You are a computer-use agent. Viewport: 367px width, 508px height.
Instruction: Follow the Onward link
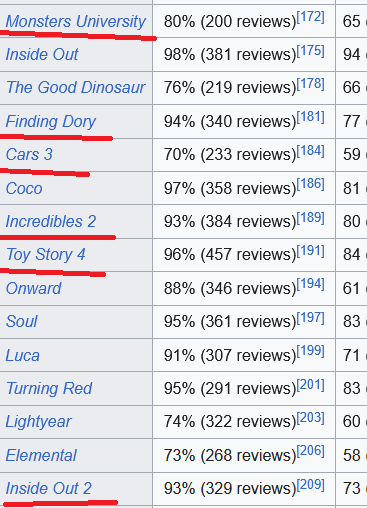click(34, 288)
